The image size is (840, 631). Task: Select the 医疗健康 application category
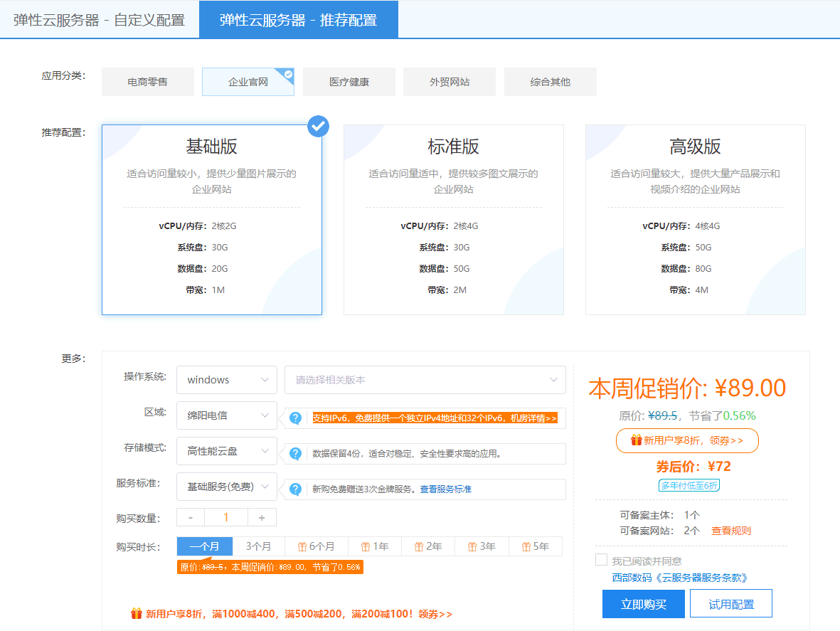click(x=349, y=81)
